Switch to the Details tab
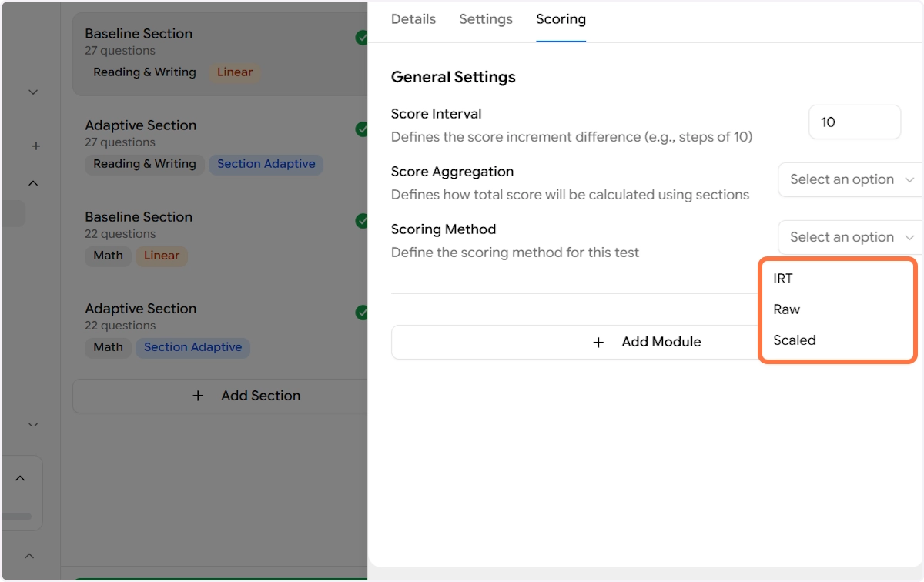Image resolution: width=924 pixels, height=582 pixels. (413, 19)
